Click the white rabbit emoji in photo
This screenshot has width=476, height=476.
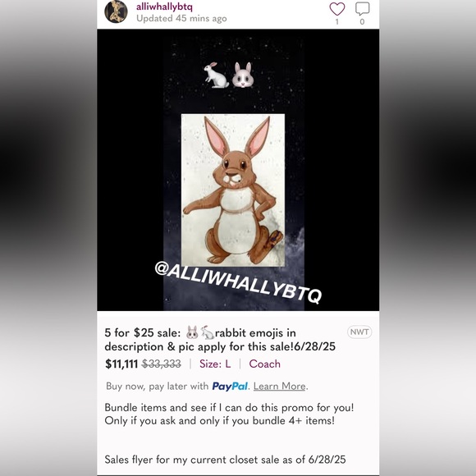[216, 75]
